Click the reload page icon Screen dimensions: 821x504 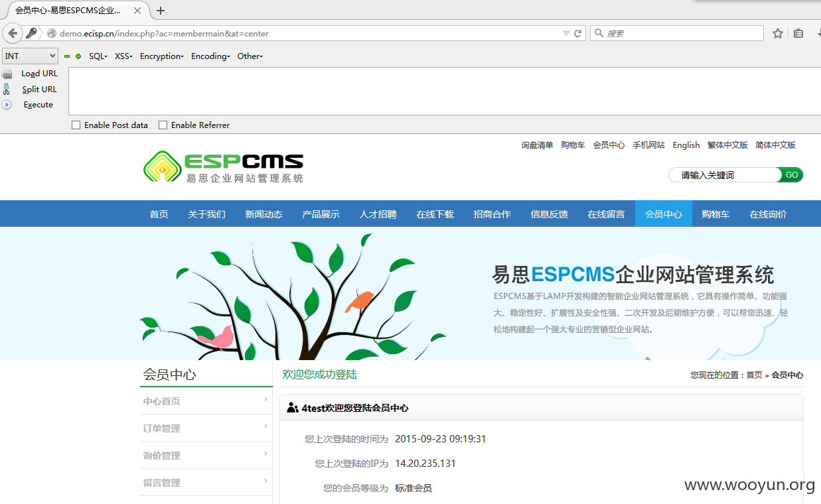pos(578,33)
